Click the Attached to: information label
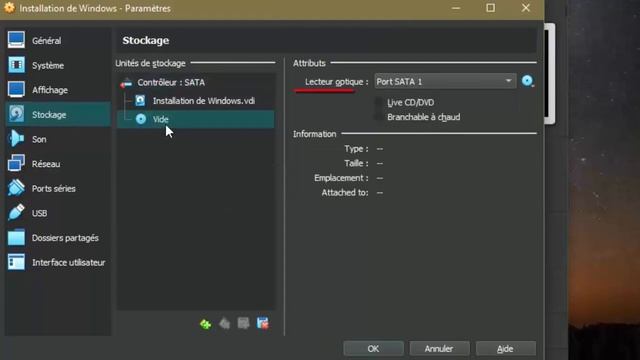The width and height of the screenshot is (640, 360). 345,193
